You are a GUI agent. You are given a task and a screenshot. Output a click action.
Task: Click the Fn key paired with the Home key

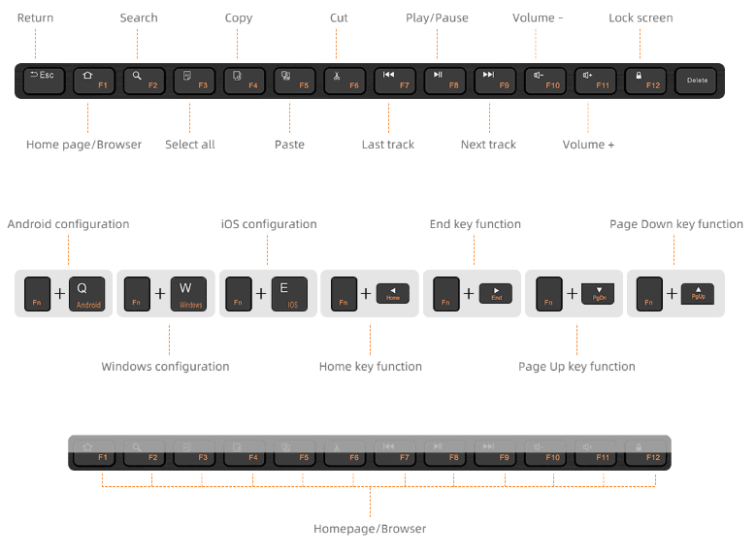(345, 294)
